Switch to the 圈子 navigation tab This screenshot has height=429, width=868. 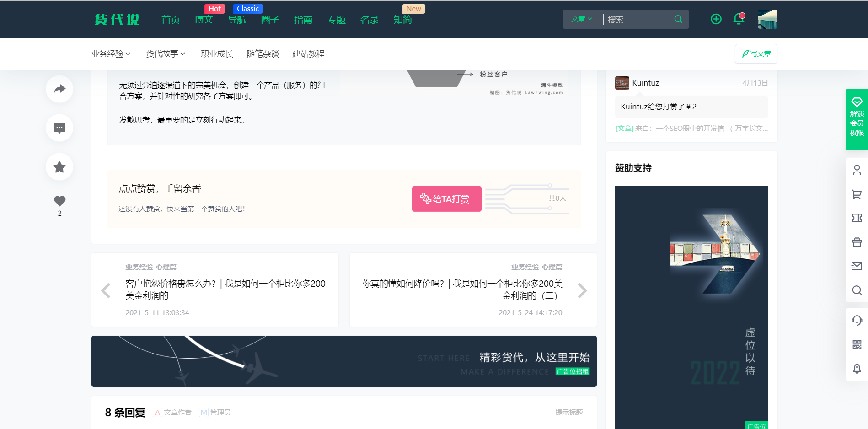tap(270, 20)
